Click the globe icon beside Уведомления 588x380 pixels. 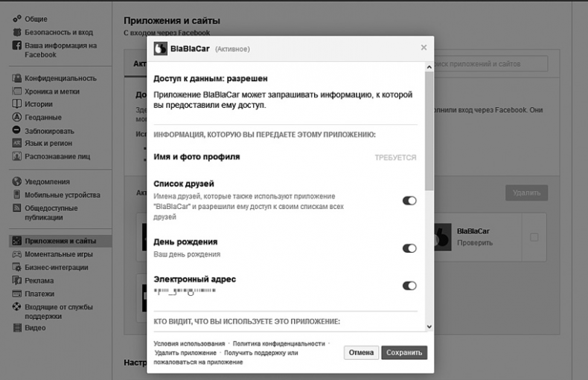coord(17,181)
